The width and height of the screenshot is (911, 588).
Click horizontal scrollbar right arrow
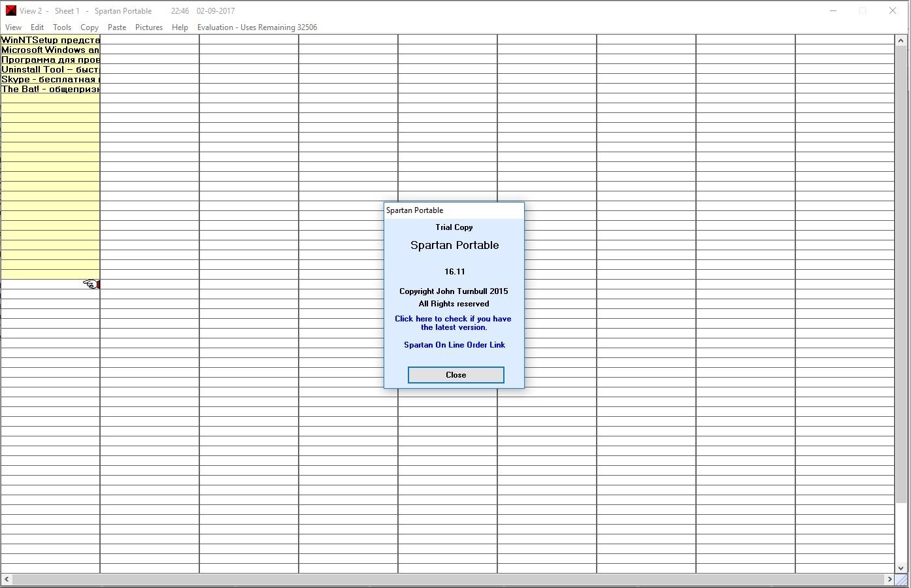889,579
